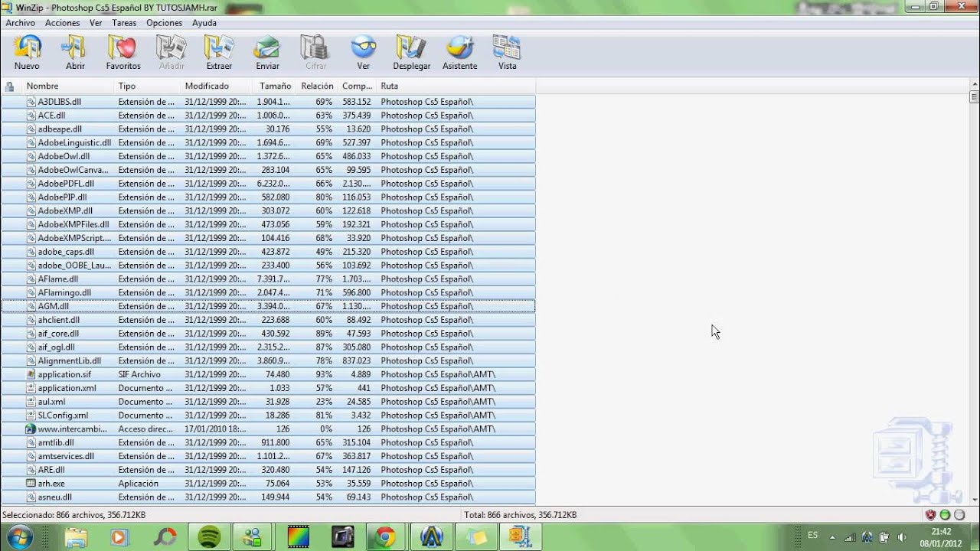Select the www.intercambi... shortcut icon
This screenshot has width=980, height=551.
point(31,429)
